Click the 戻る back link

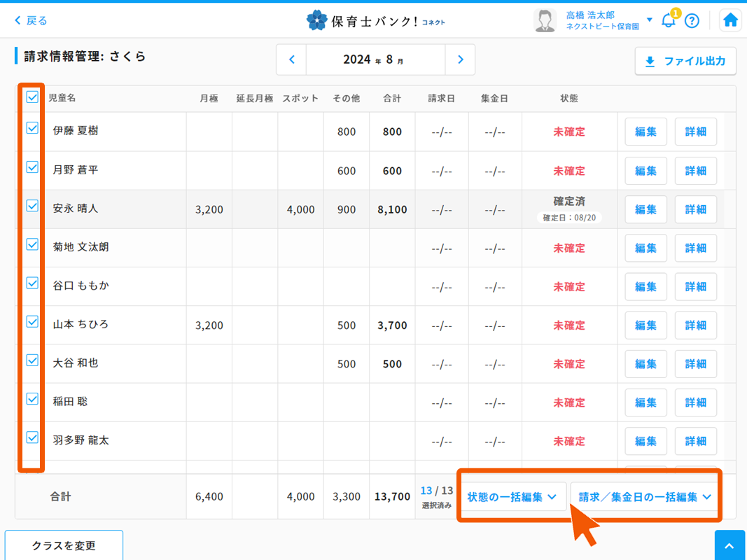pos(31,20)
